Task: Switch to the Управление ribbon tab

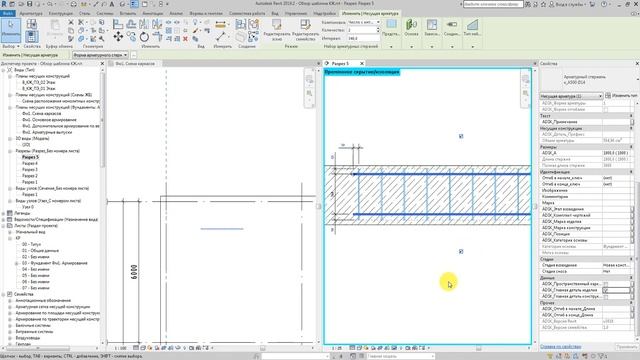Action: click(x=296, y=13)
